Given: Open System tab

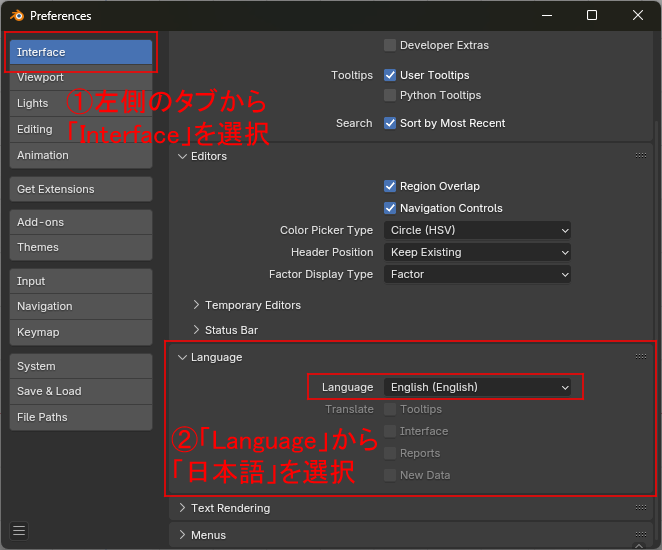Looking at the screenshot, I should pyautogui.click(x=81, y=366).
